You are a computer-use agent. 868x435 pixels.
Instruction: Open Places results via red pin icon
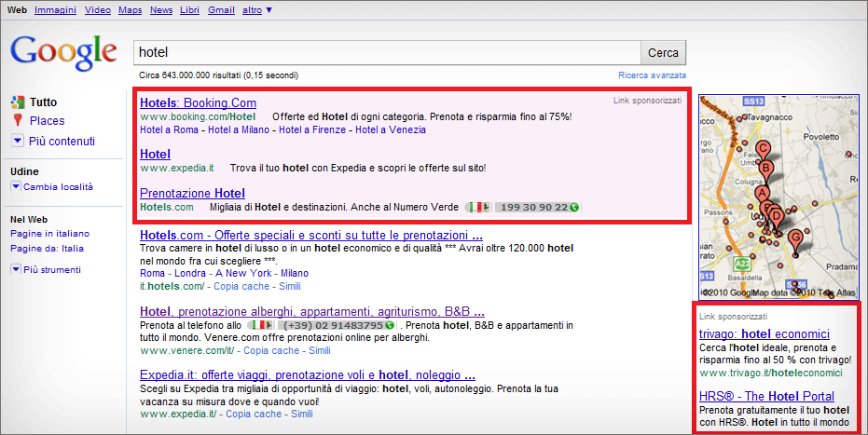pos(18,120)
